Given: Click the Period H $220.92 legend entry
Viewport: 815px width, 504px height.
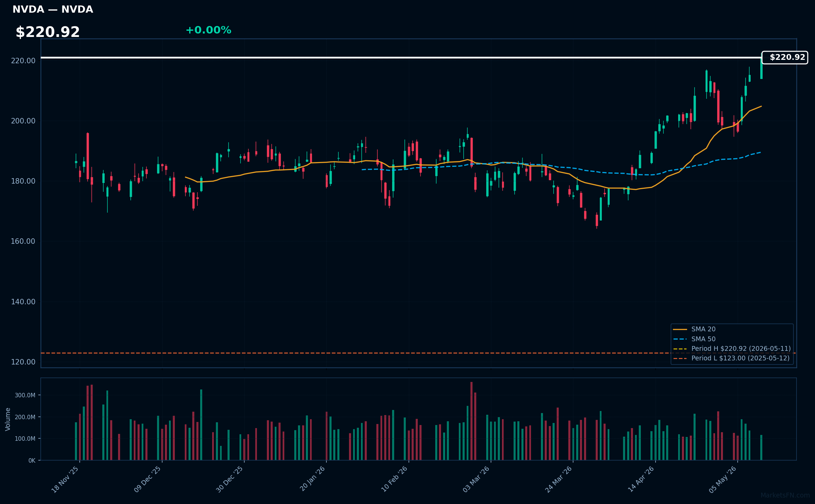Looking at the screenshot, I should point(732,349).
